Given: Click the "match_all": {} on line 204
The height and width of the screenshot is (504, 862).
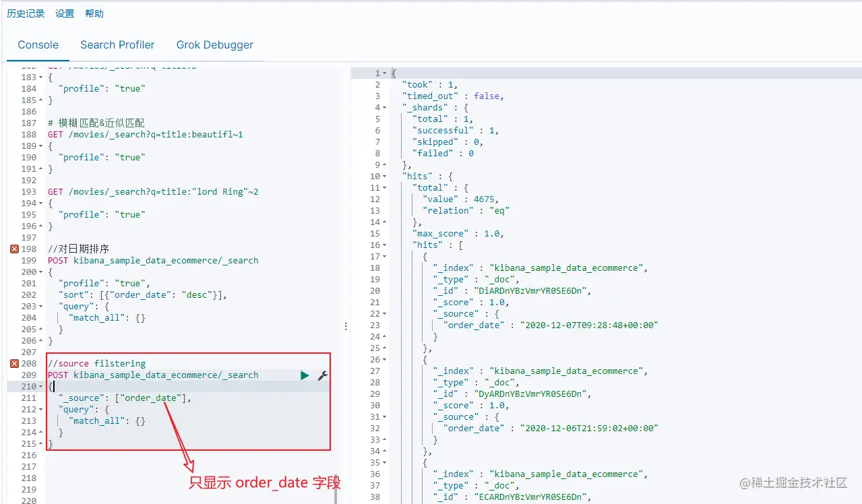Looking at the screenshot, I should tap(107, 318).
